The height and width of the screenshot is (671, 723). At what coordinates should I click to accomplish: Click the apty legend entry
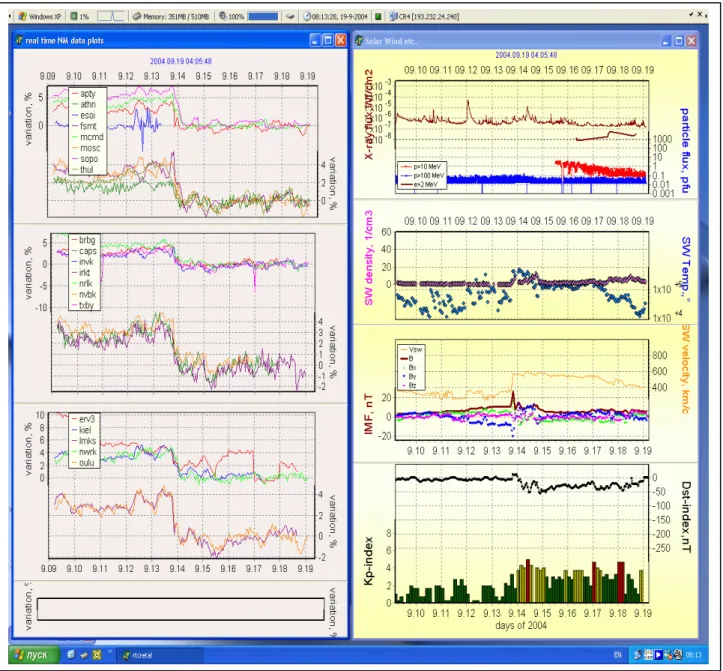click(83, 94)
